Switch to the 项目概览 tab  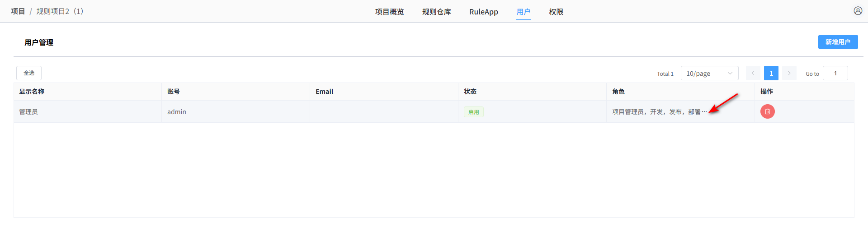coord(389,12)
